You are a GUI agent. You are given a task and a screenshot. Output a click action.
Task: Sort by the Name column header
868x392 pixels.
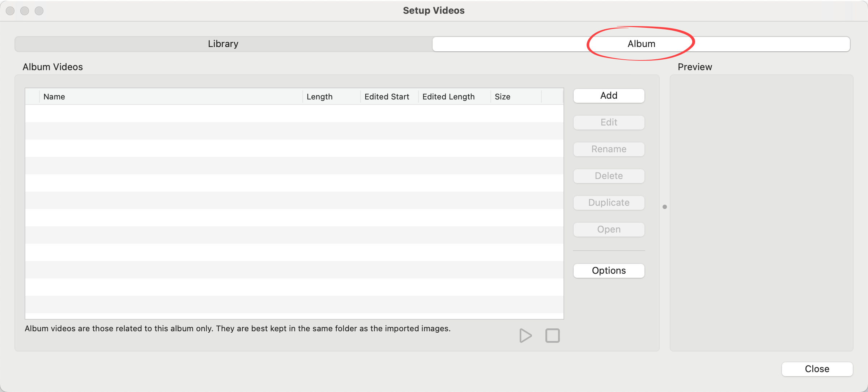tap(170, 97)
